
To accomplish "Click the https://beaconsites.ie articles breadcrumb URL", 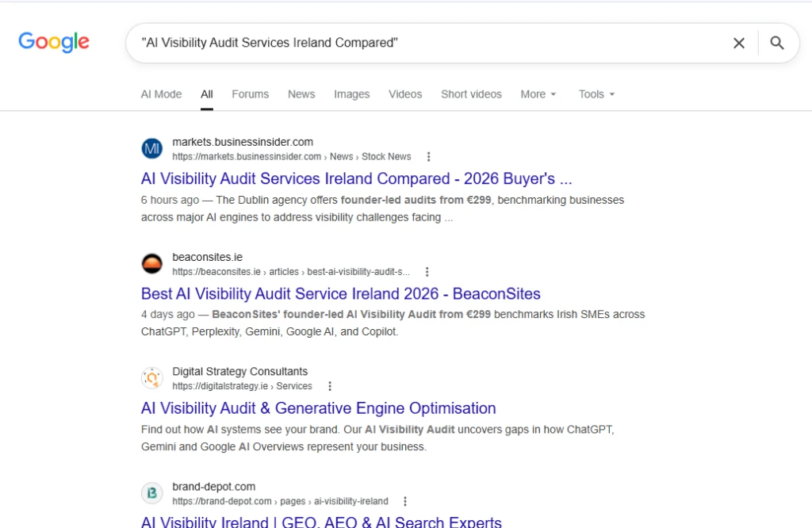I will pos(291,272).
